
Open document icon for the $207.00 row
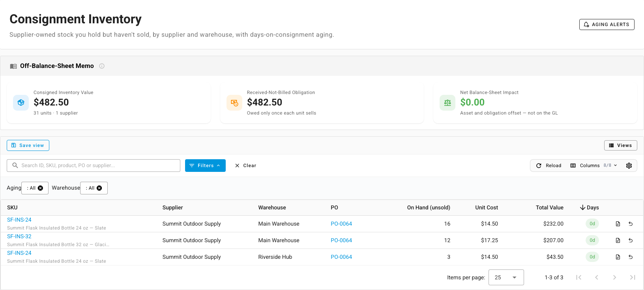(x=618, y=240)
